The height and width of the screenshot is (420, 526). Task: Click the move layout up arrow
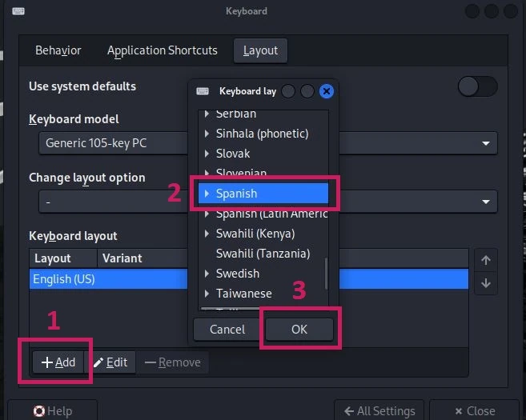[x=486, y=260]
